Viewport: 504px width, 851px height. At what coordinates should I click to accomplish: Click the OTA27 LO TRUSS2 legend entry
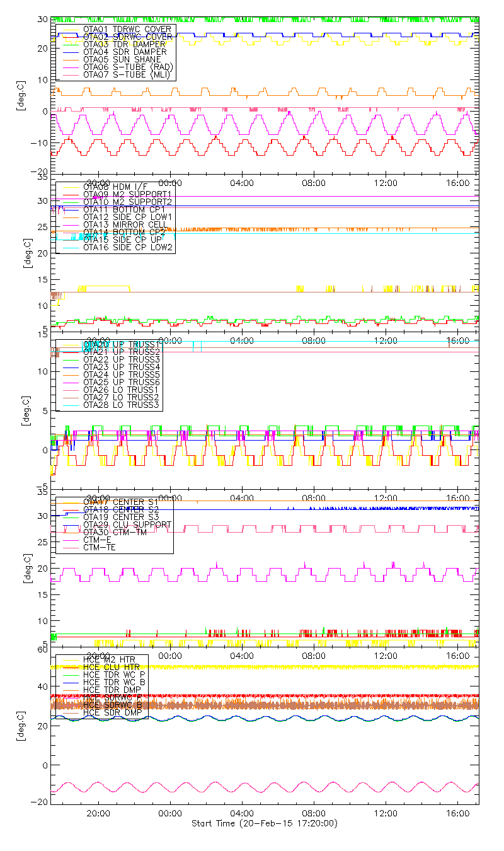click(x=122, y=397)
